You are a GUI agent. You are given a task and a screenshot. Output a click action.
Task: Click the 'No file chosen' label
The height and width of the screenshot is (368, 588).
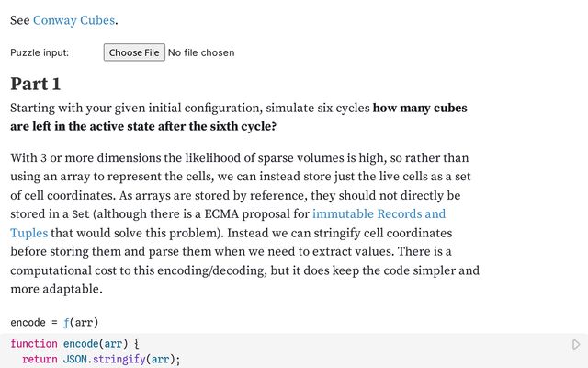tap(201, 52)
